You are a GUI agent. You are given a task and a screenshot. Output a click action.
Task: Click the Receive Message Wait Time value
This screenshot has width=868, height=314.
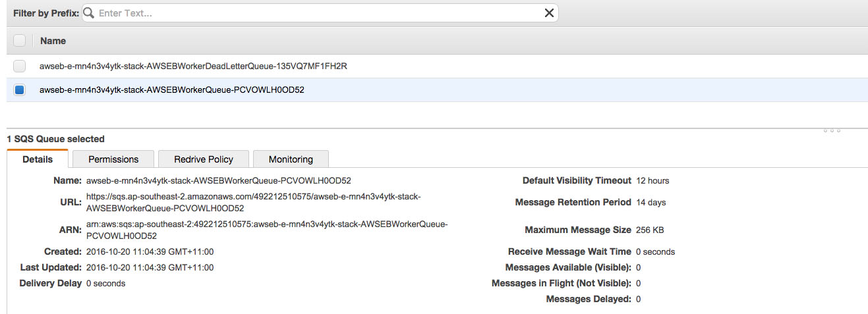[655, 251]
